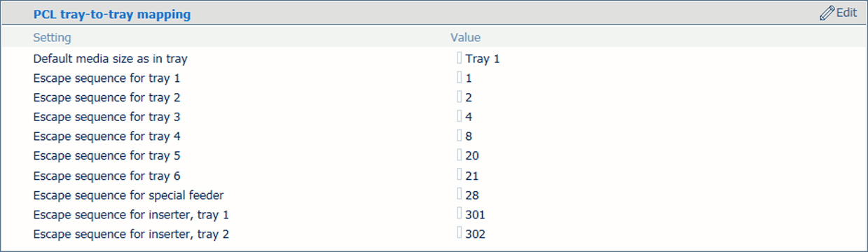Click value 20 for tray 5
868x252 pixels.
[472, 156]
